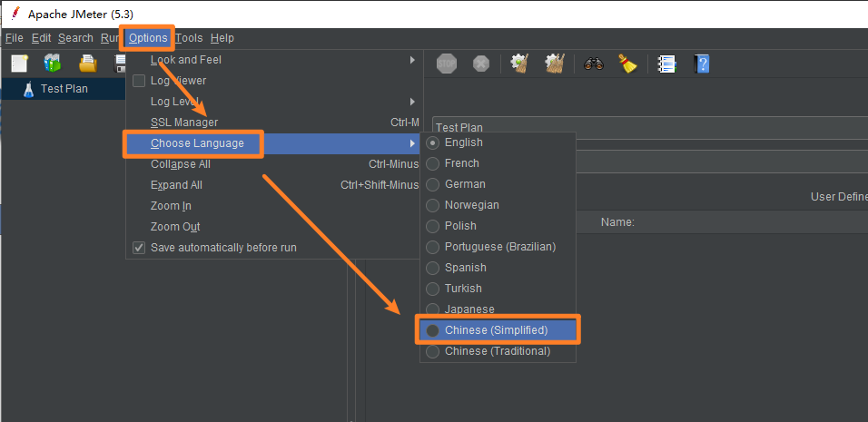The width and height of the screenshot is (868, 422).
Task: Click the Clear icon with single gear
Action: (x=519, y=64)
